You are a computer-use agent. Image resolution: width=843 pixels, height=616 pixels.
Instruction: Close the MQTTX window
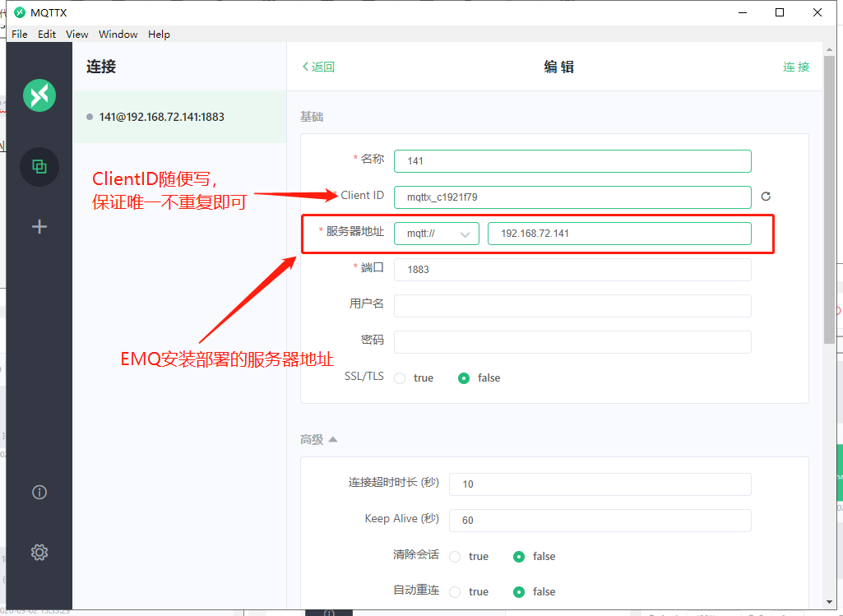tap(818, 12)
